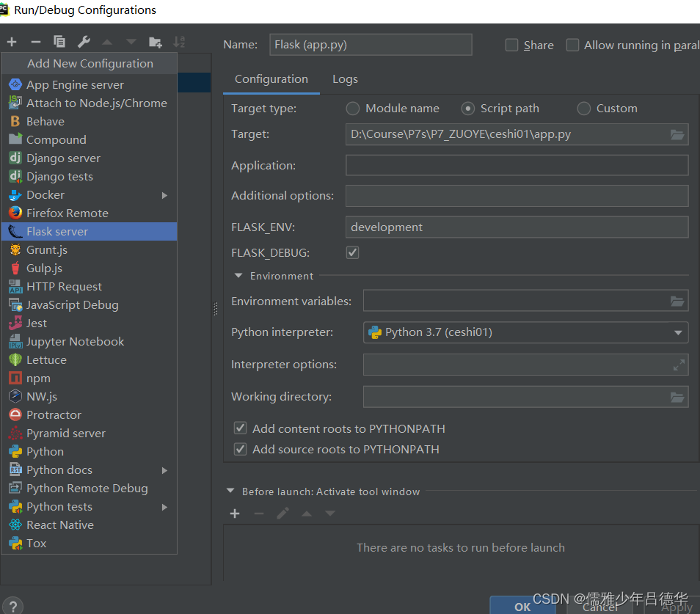Enable Allow running in parallel checkbox
Image resolution: width=700 pixels, height=614 pixels.
click(x=572, y=45)
